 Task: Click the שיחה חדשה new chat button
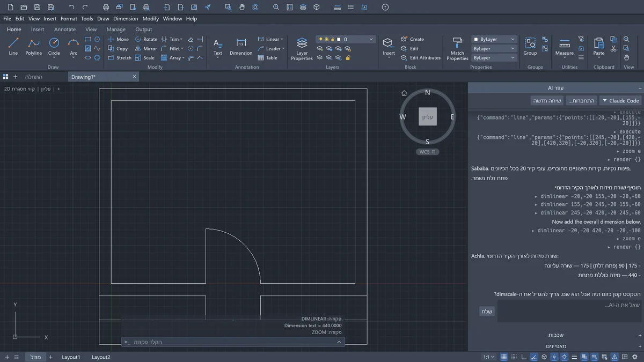547,100
